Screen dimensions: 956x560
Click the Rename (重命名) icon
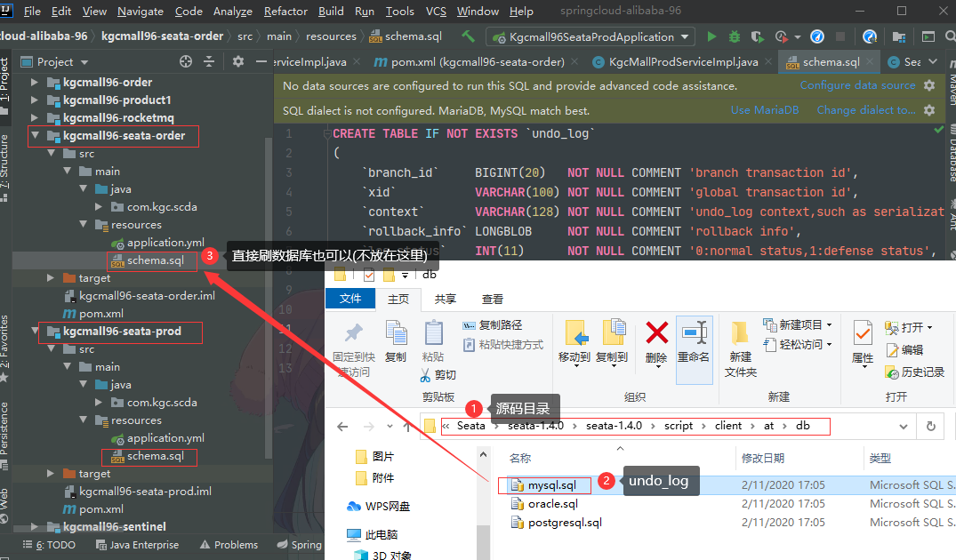695,332
